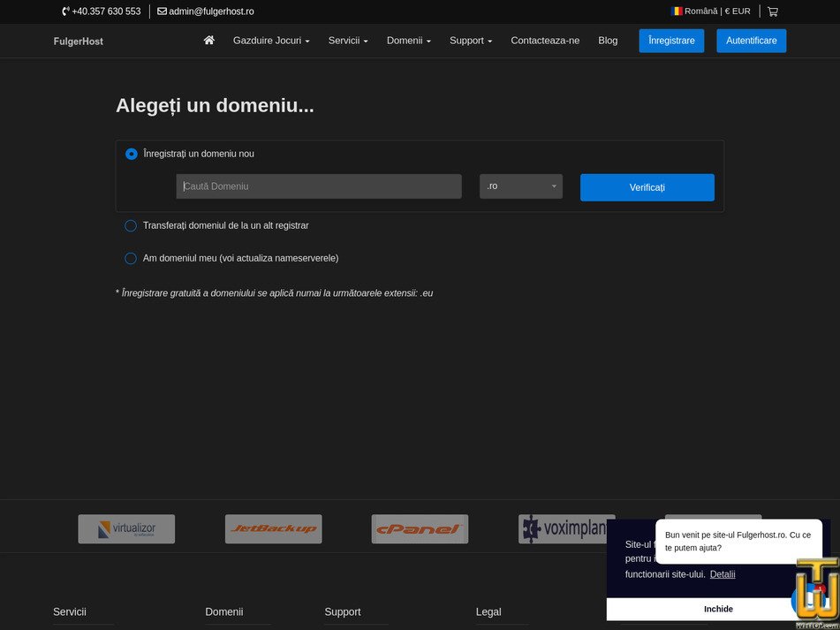840x630 pixels.
Task: Click the envelope icon next to admin email
Action: (161, 11)
